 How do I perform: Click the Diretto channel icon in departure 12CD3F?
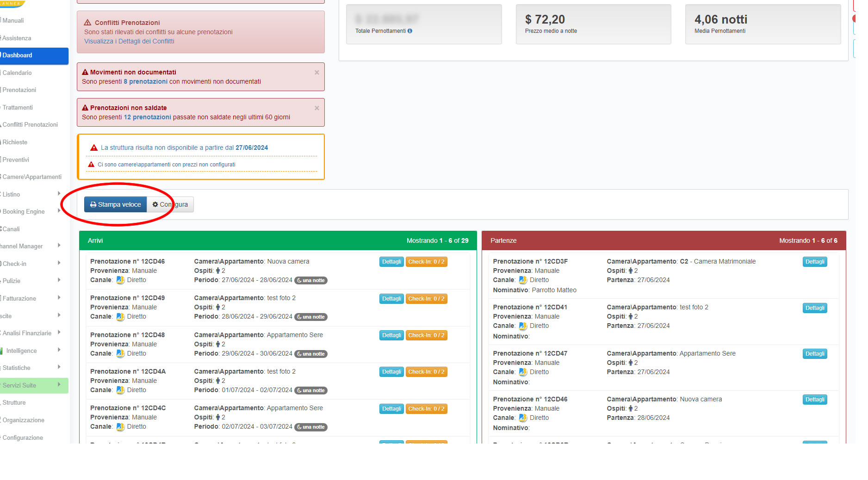pyautogui.click(x=523, y=280)
